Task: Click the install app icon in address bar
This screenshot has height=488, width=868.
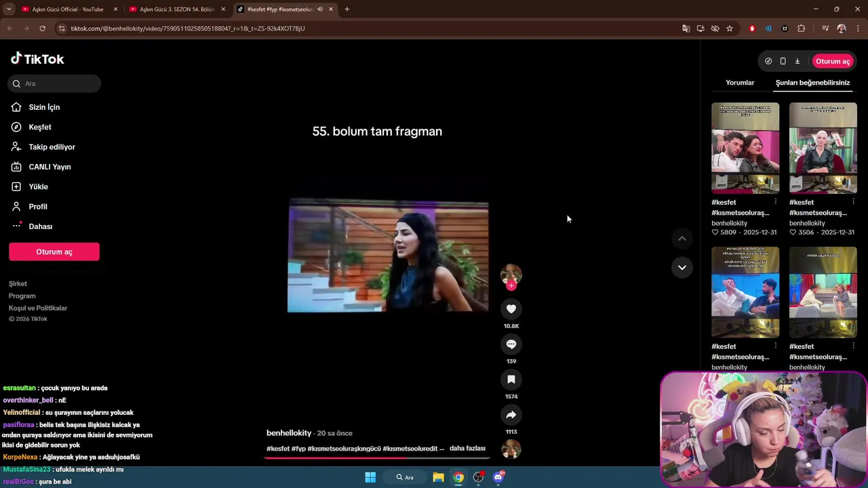Action: (701, 28)
